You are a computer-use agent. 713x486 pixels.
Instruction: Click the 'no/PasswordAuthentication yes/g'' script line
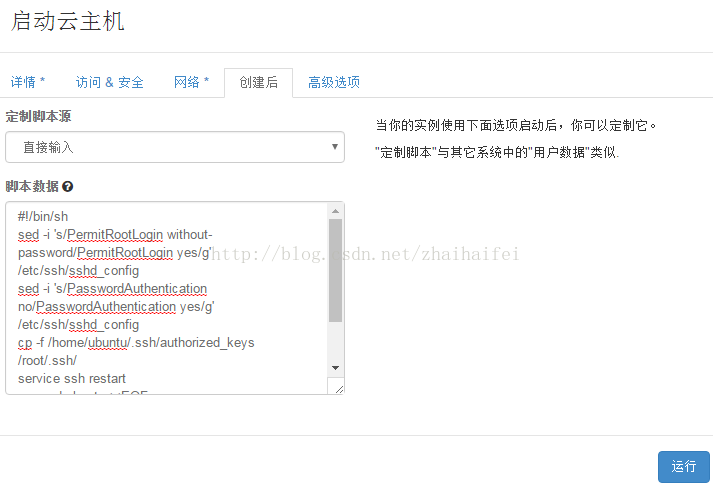116,307
